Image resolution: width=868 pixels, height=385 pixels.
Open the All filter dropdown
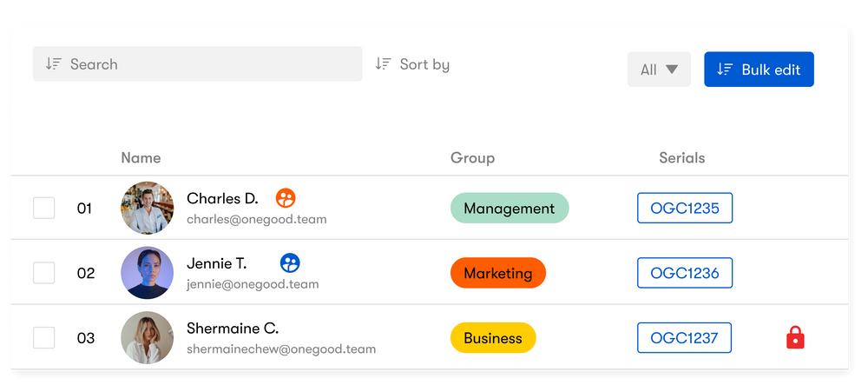[x=659, y=70]
